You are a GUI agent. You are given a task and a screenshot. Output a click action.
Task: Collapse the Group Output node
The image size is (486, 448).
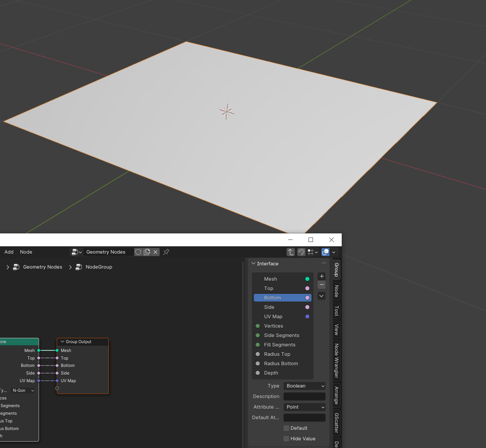pos(62,342)
